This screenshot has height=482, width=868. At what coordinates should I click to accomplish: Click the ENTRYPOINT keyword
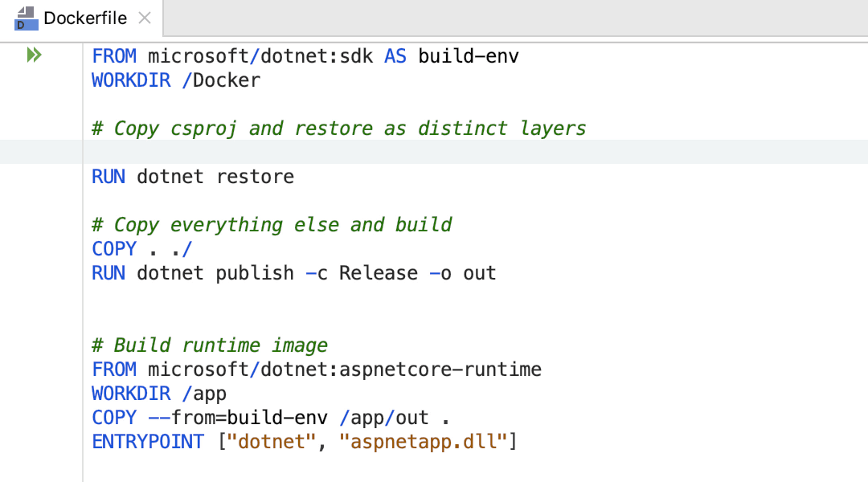[x=148, y=441]
